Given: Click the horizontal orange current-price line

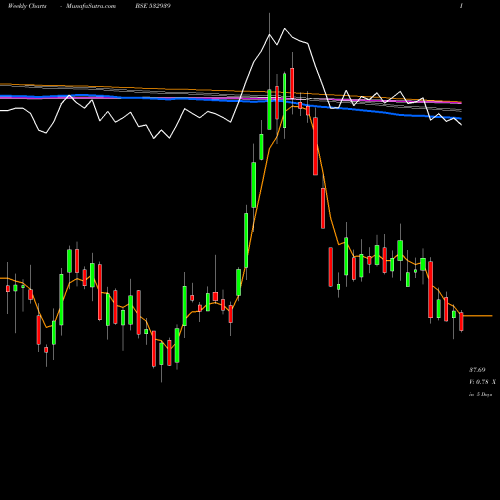Looking at the screenshot, I should [x=478, y=315].
